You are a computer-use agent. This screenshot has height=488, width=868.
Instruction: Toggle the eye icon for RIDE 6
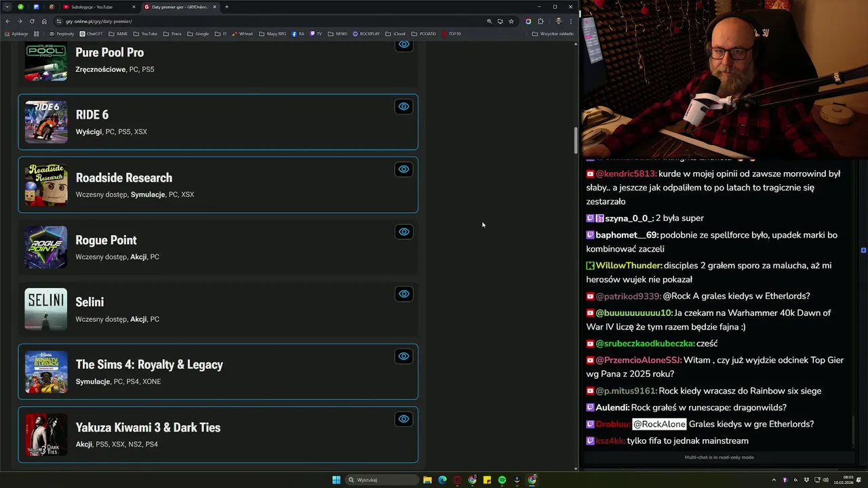tap(403, 106)
